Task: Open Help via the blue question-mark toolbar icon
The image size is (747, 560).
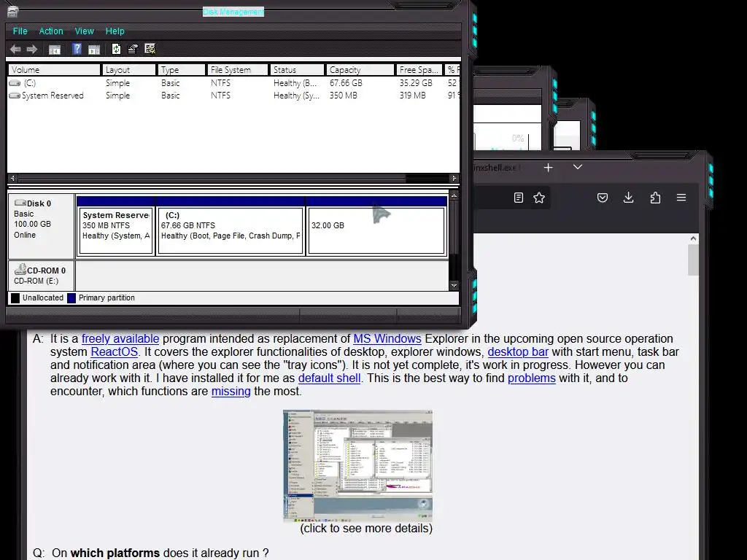Action: [x=77, y=49]
